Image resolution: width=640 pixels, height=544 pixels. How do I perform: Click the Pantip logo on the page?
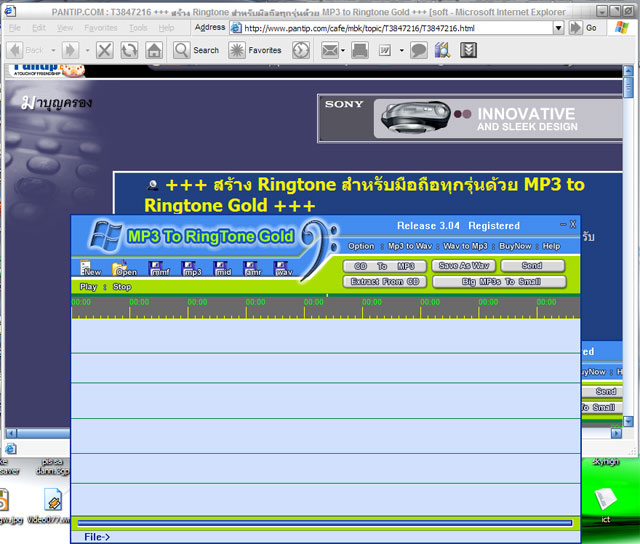(x=47, y=70)
